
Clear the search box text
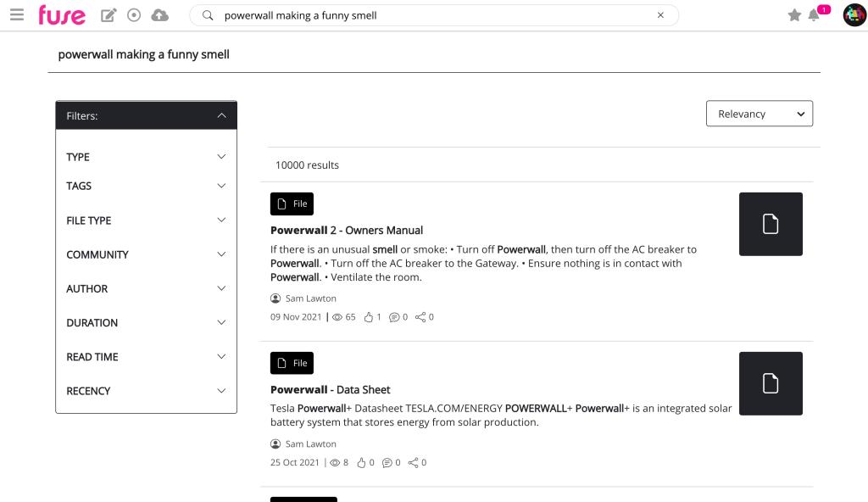661,15
